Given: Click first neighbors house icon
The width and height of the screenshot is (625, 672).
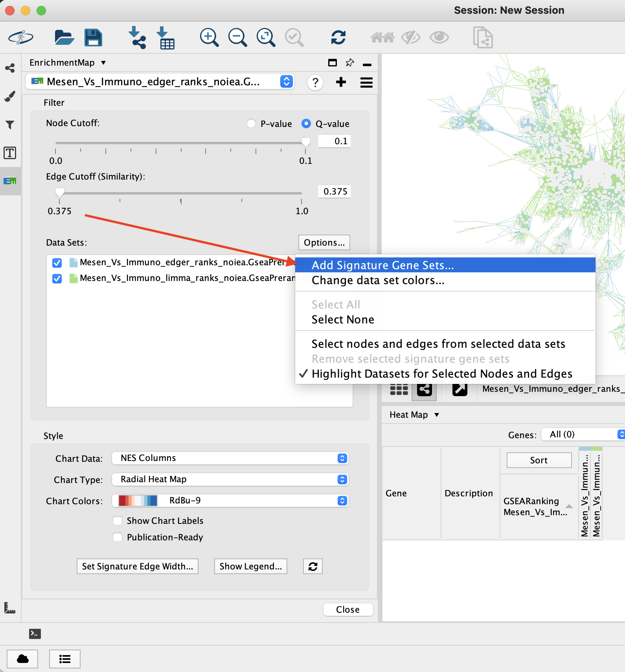Looking at the screenshot, I should 382,38.
